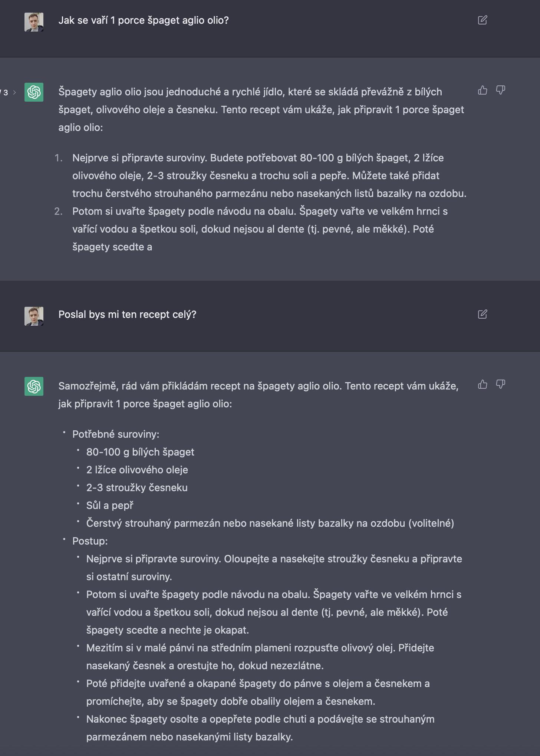The image size is (540, 756).
Task: Click the '2-3 stroužky česneku' ingredient
Action: point(137,488)
